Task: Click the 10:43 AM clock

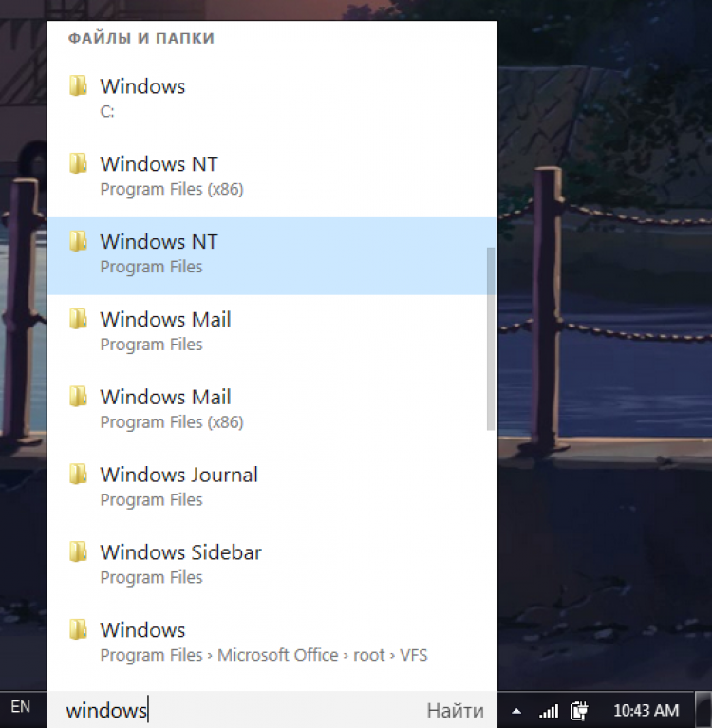Action: click(646, 710)
